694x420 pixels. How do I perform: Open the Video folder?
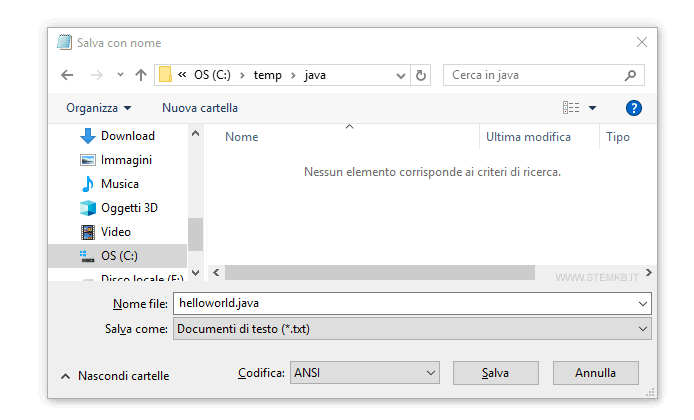(115, 232)
